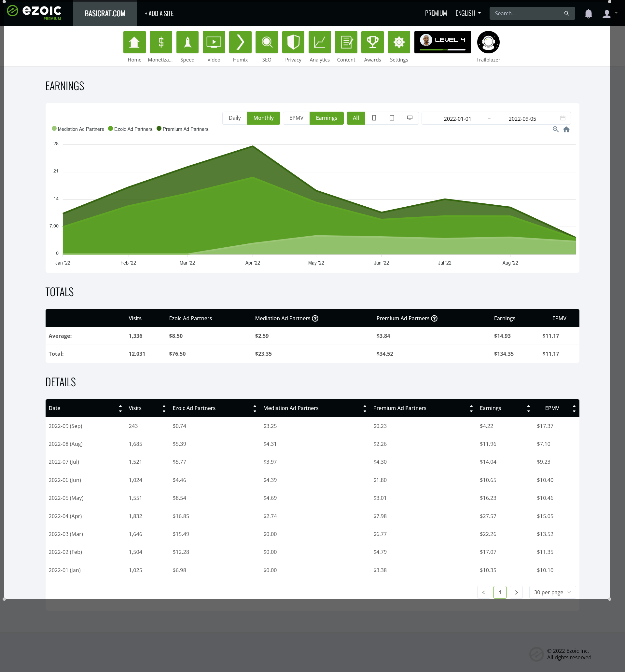Viewport: 625px width, 672px height.
Task: Click the start date 2022-01-01 field
Action: click(457, 119)
